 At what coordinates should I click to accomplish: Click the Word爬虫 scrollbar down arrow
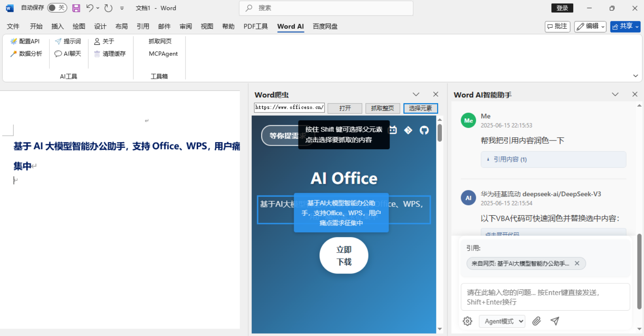tap(440, 329)
